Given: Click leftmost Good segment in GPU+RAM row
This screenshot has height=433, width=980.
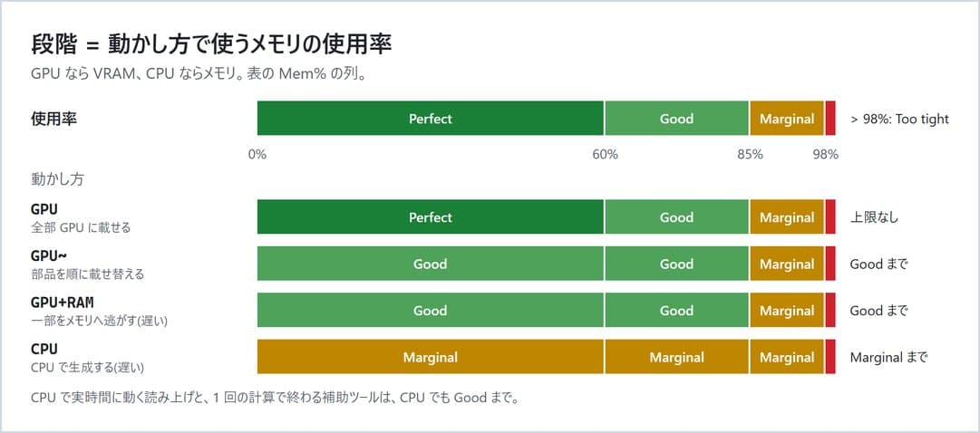Looking at the screenshot, I should 430,310.
